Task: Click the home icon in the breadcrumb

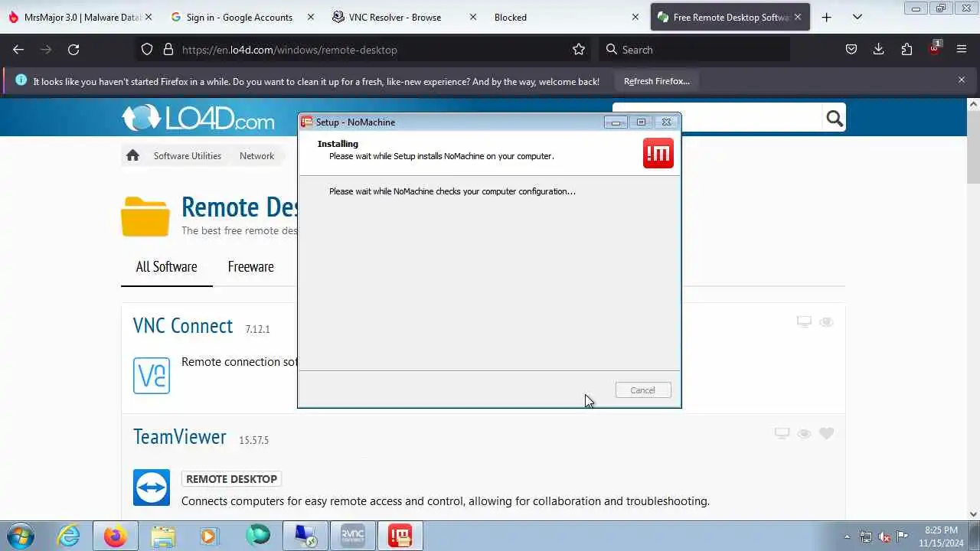Action: pos(132,155)
